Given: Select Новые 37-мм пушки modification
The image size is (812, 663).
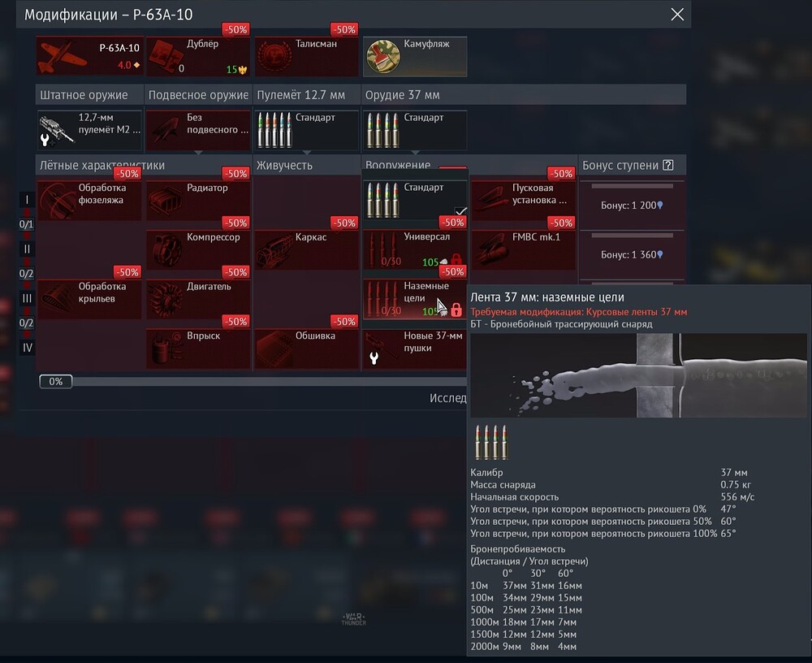Looking at the screenshot, I should pos(415,349).
